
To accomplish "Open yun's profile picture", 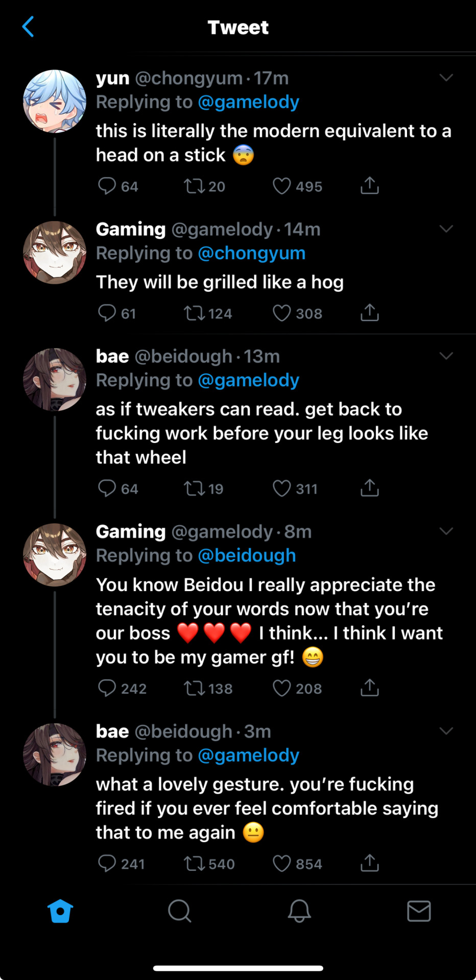I will (55, 101).
